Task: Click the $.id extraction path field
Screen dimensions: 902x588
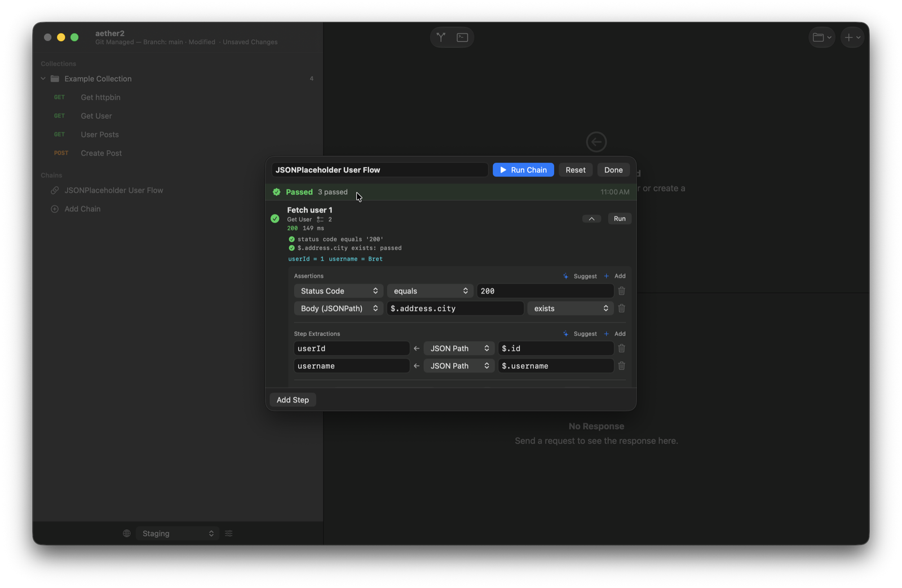Action: coord(555,348)
